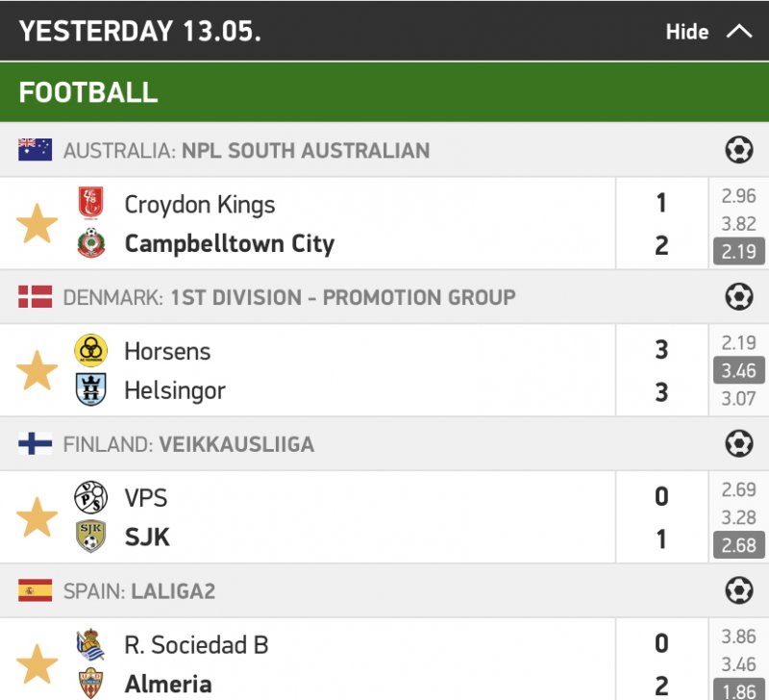Click soccer ball icon for NPL South Australian
The width and height of the screenshot is (769, 700).
pos(738,150)
